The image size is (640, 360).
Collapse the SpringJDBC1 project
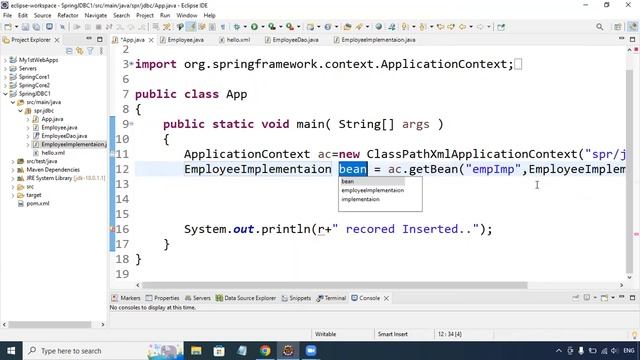[5, 94]
